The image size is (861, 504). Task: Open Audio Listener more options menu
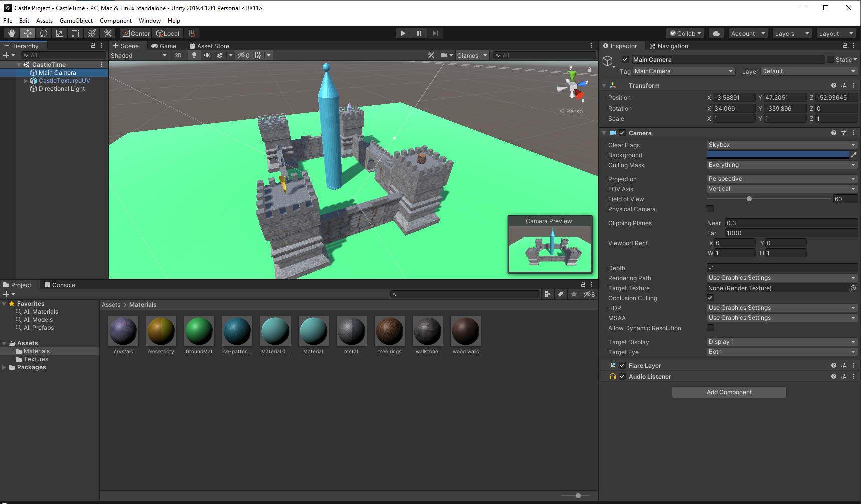pyautogui.click(x=854, y=376)
